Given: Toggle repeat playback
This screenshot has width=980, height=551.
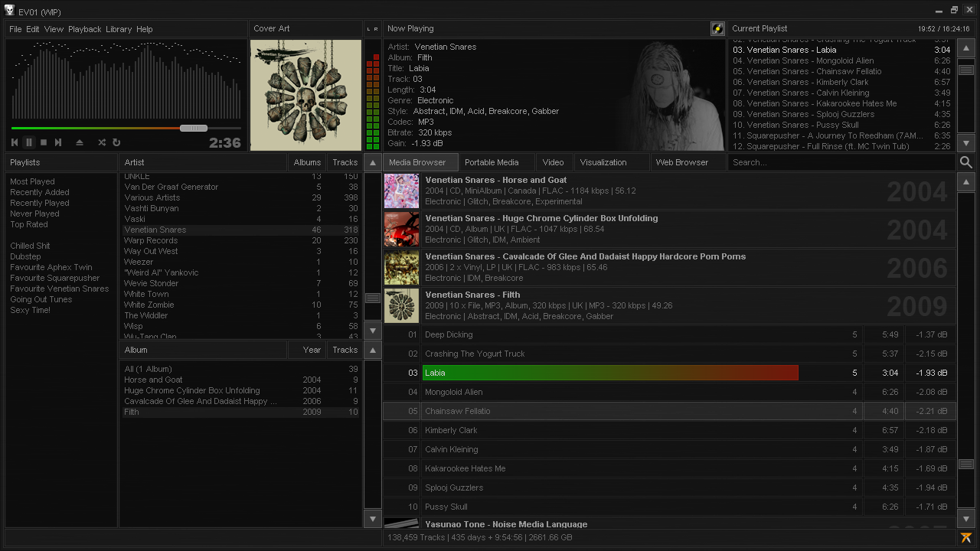Looking at the screenshot, I should point(116,142).
